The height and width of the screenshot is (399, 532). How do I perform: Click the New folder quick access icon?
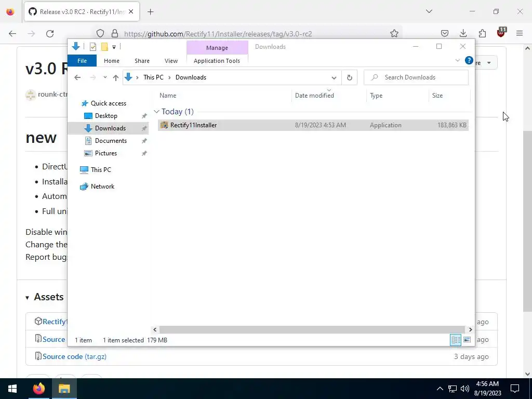click(x=104, y=47)
